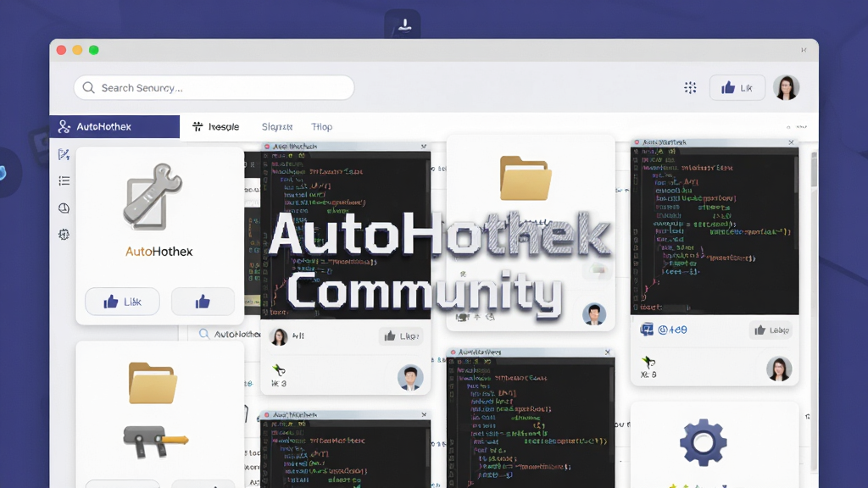Click the thumbs-up only button on AutoHothek card
Viewport: 868px width, 488px height.
click(203, 302)
